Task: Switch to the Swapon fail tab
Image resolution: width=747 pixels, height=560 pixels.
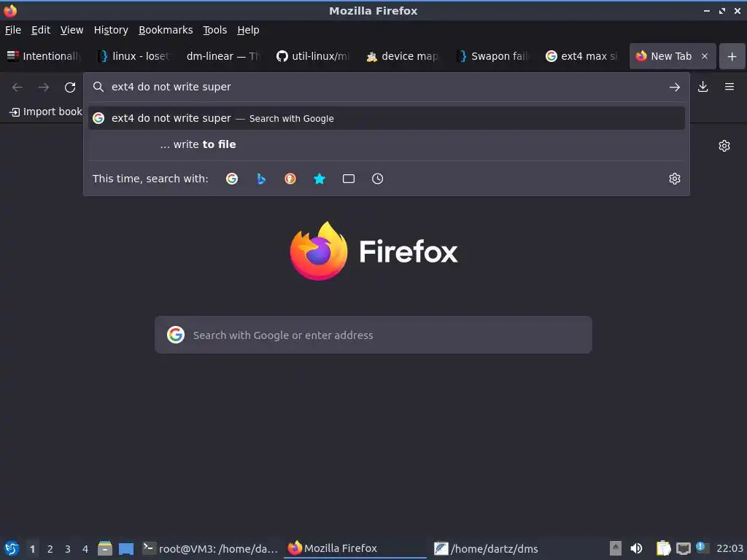Action: [x=492, y=56]
